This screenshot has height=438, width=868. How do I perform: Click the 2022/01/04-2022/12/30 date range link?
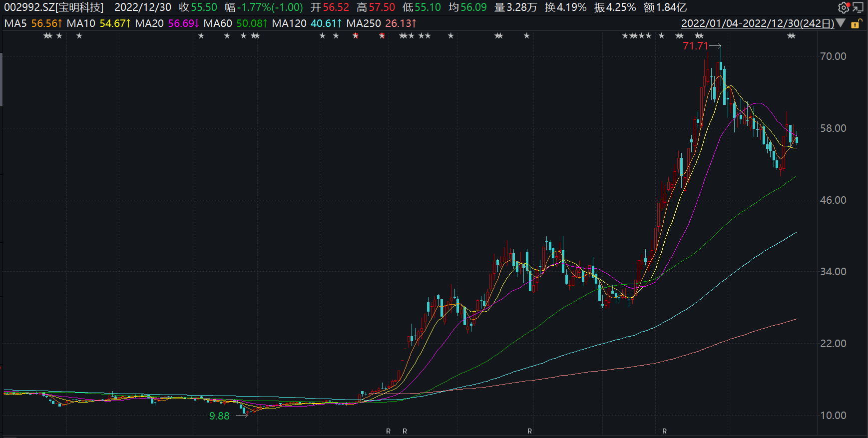pyautogui.click(x=757, y=23)
